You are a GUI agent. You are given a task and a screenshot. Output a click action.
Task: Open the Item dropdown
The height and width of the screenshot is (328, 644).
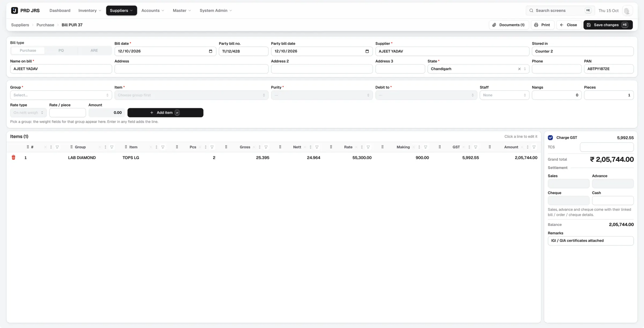[191, 95]
